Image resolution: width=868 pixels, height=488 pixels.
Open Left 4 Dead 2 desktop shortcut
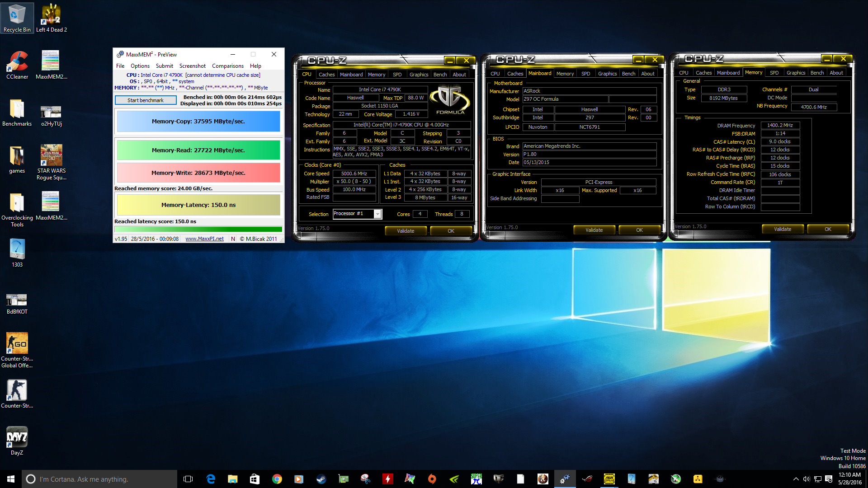(x=52, y=18)
